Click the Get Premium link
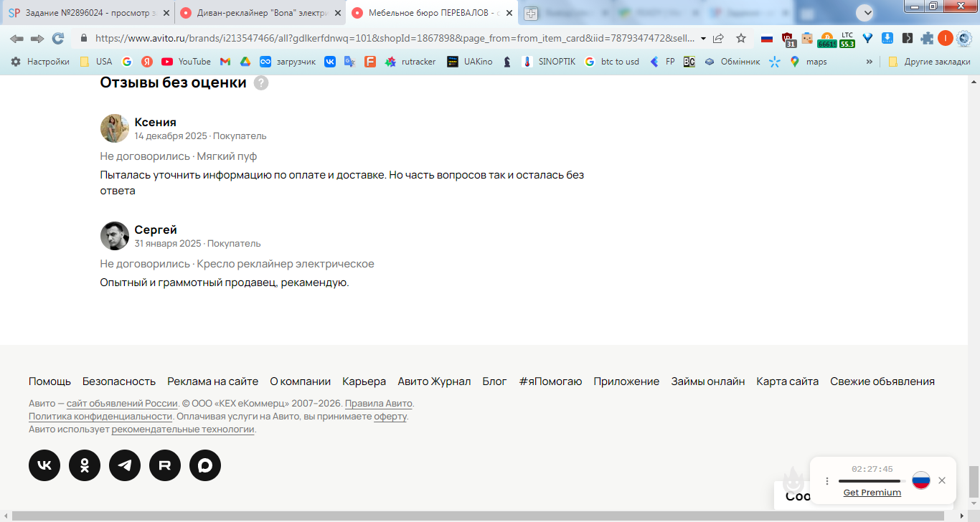Screen dimensions: 980x522 coord(872,493)
